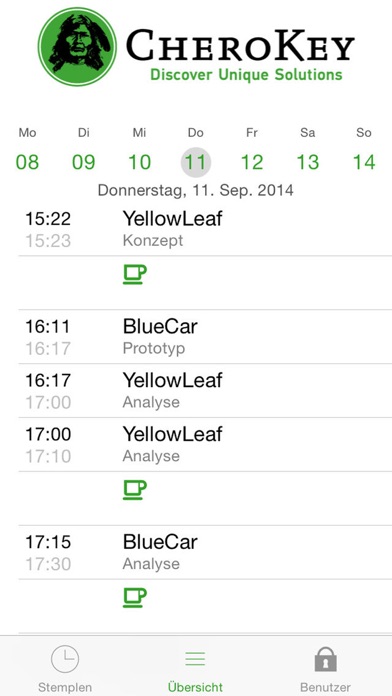
Task: Click the CheroKey chief logo
Action: click(77, 47)
